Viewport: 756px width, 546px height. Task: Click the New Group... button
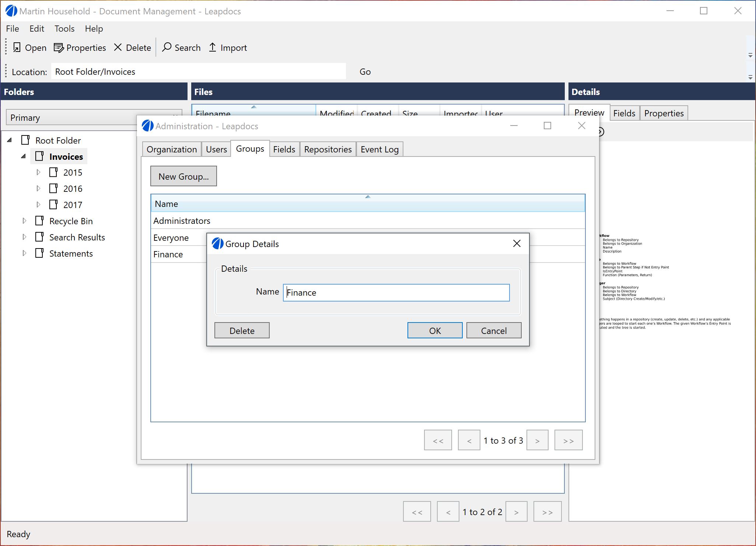click(183, 176)
